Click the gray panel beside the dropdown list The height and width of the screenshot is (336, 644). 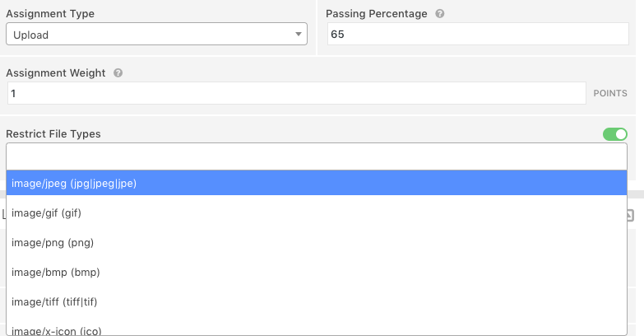click(635, 272)
